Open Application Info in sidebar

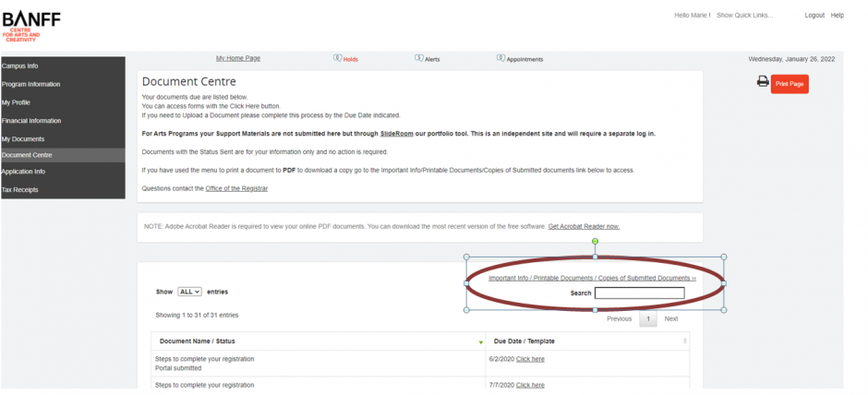coord(63,172)
